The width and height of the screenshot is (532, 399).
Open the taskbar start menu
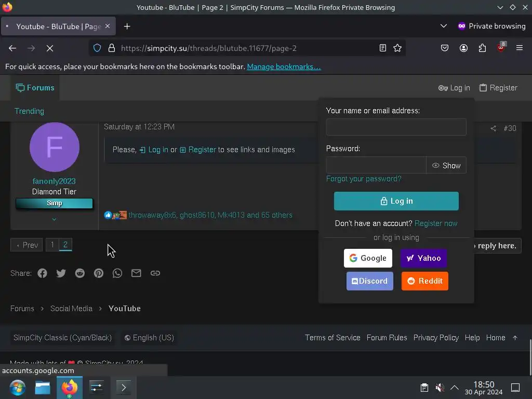[17, 388]
